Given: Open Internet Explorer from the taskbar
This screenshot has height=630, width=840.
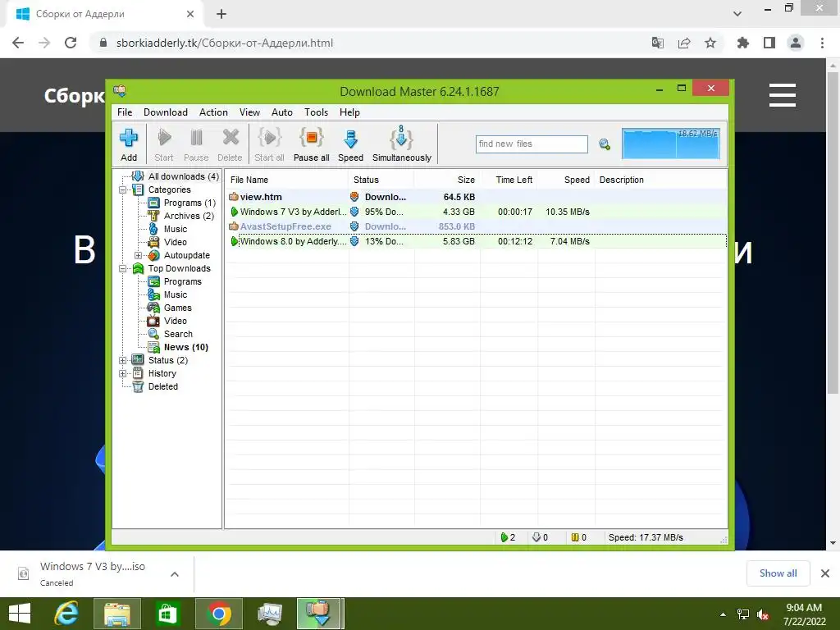Looking at the screenshot, I should click(66, 614).
